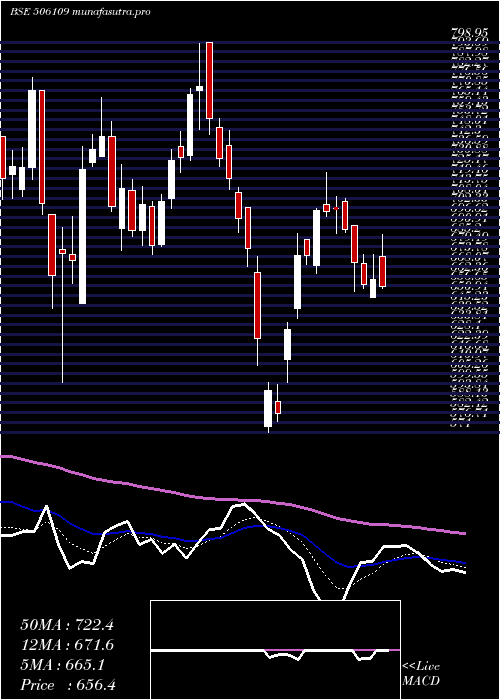Click the pink 50MA trend line
The width and height of the screenshot is (500, 700).
click(233, 500)
